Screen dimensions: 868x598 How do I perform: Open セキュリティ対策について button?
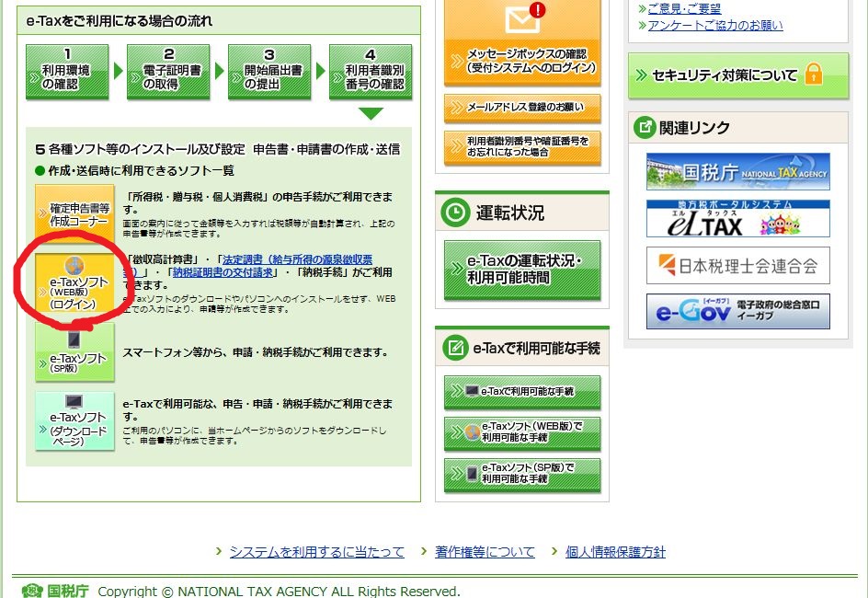point(738,75)
